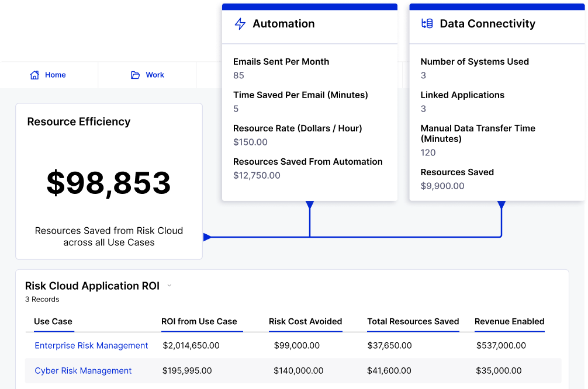Click the Resource Efficiency heading
This screenshot has width=588, height=389.
[79, 121]
